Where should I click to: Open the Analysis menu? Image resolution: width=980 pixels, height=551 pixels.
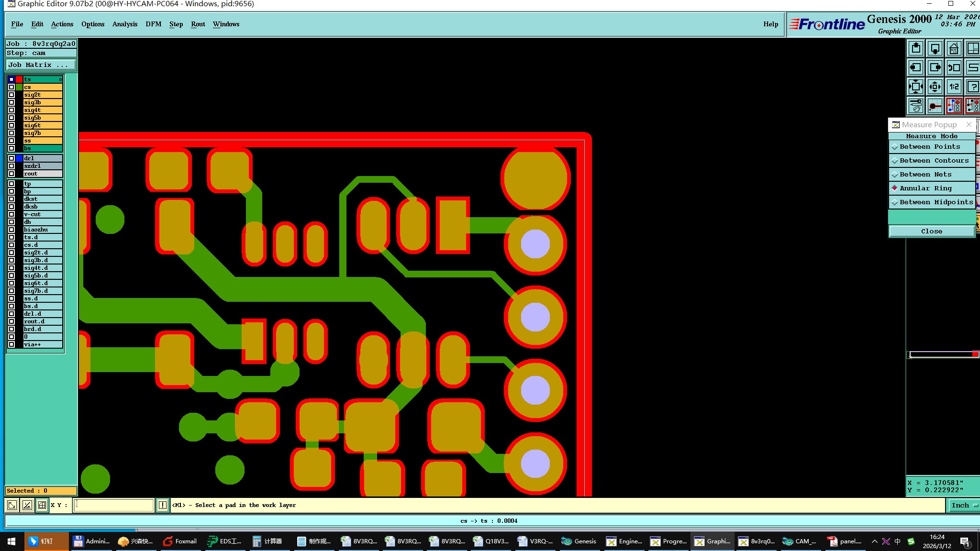(x=124, y=24)
